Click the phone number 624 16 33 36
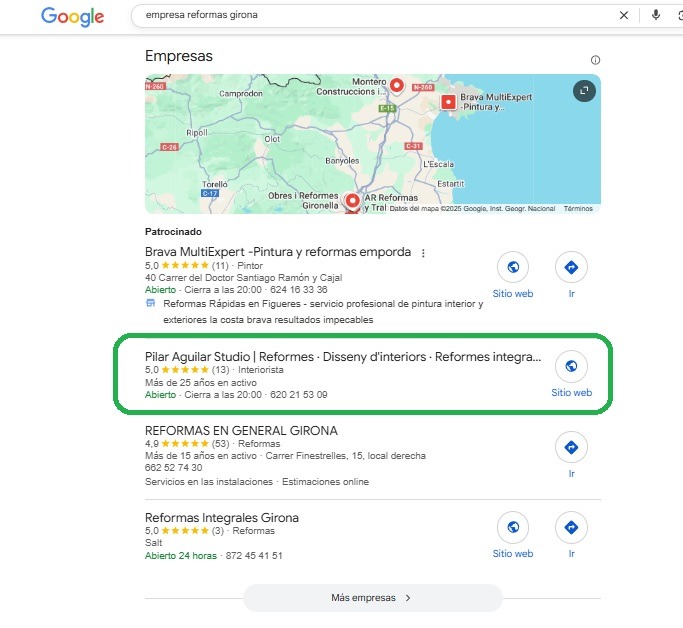The width and height of the screenshot is (683, 628). (298, 290)
